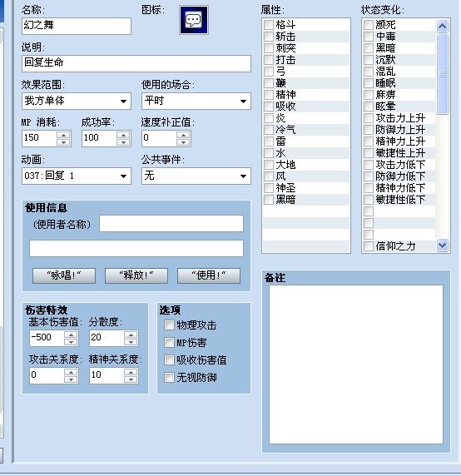Image resolution: width=461 pixels, height=476 pixels.
Task: Click the 状态变化 scrollbar thumb
Action: click(442, 74)
